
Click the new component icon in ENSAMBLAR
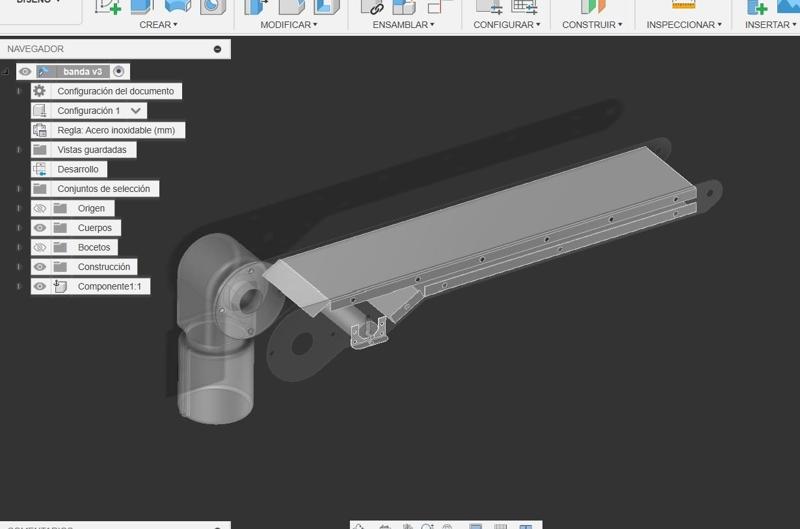coord(404,7)
